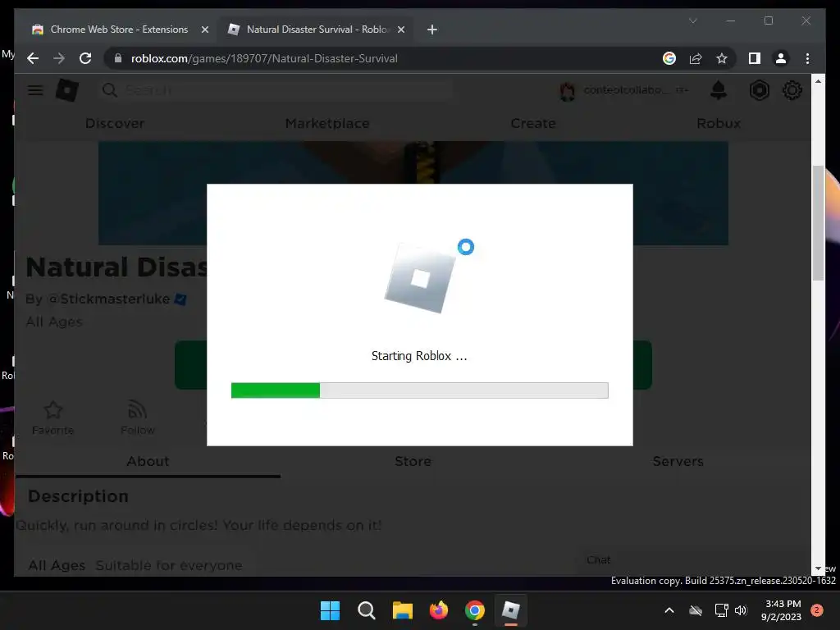Open Roblox settings gear icon
The image size is (840, 630).
(792, 90)
